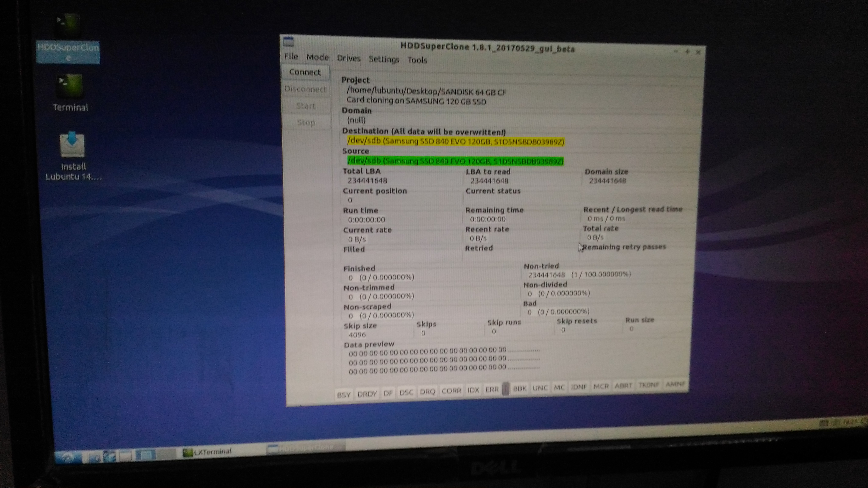Click the Current rate value 0 B/s
The width and height of the screenshot is (868, 488).
(x=357, y=240)
